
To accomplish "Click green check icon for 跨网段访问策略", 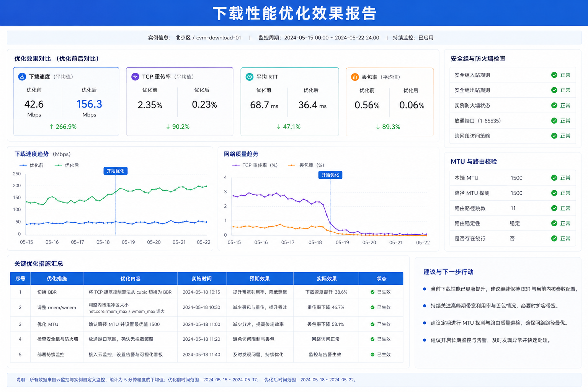I will click(554, 136).
